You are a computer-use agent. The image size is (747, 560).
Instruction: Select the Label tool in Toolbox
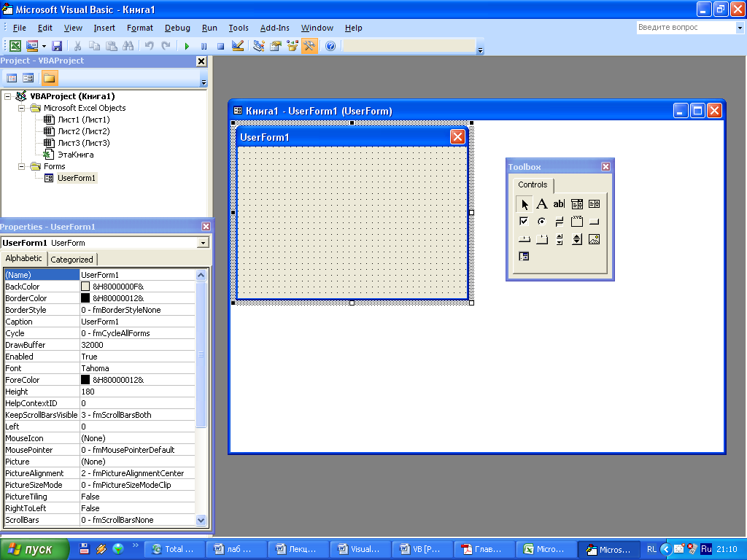(542, 204)
